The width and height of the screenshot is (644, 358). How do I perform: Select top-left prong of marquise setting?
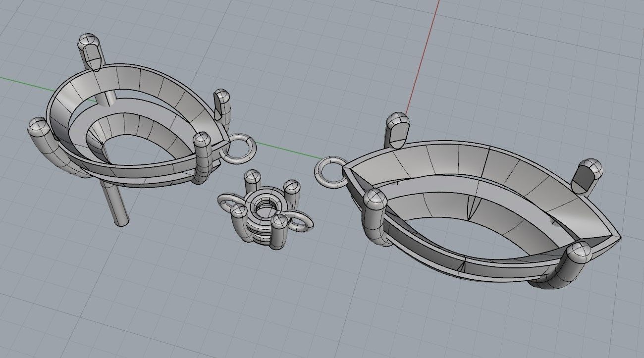(x=398, y=130)
